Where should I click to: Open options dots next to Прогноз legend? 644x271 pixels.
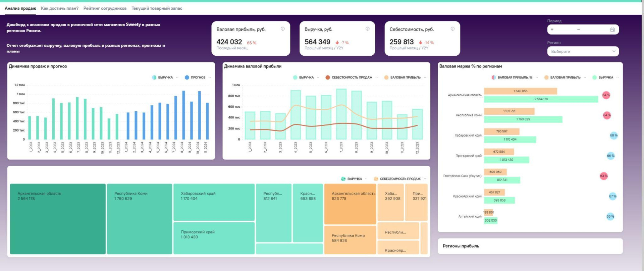click(210, 77)
